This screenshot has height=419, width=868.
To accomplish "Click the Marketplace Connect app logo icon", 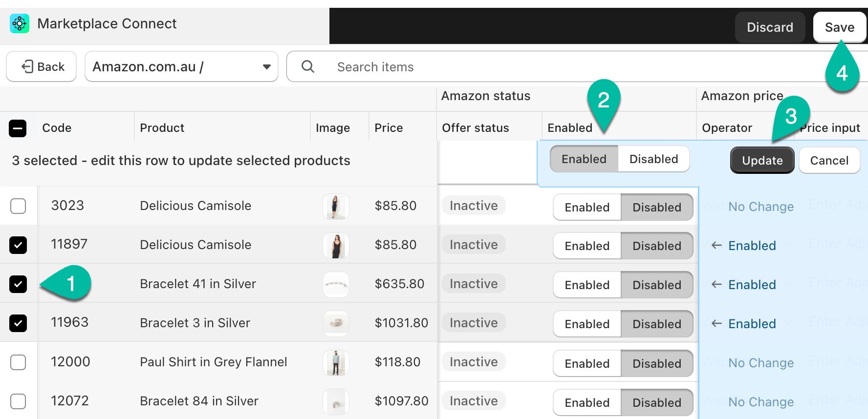I will pyautogui.click(x=20, y=23).
